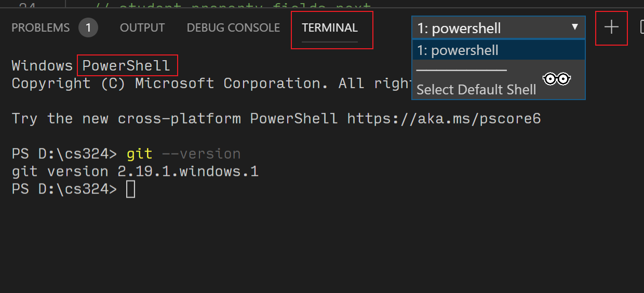Switch to the PROBLEMS tab

[x=41, y=28]
